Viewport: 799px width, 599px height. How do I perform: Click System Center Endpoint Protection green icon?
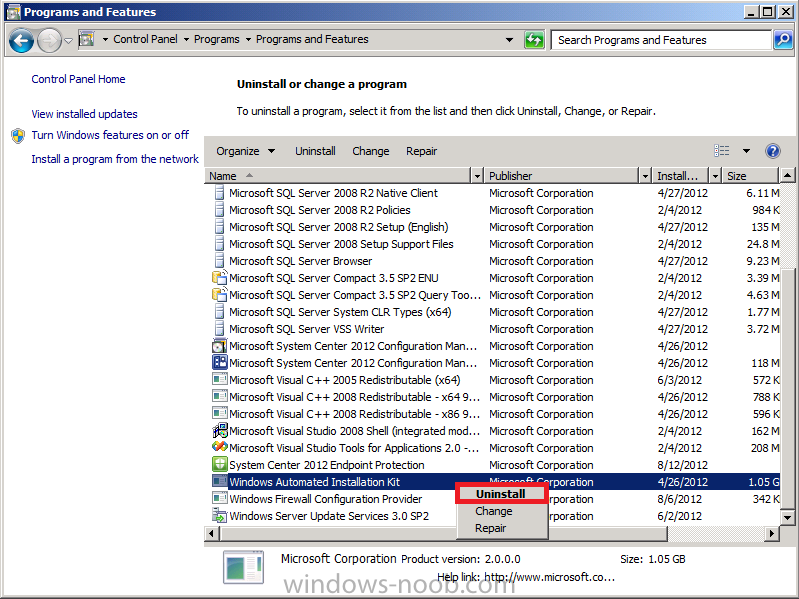[x=219, y=465]
